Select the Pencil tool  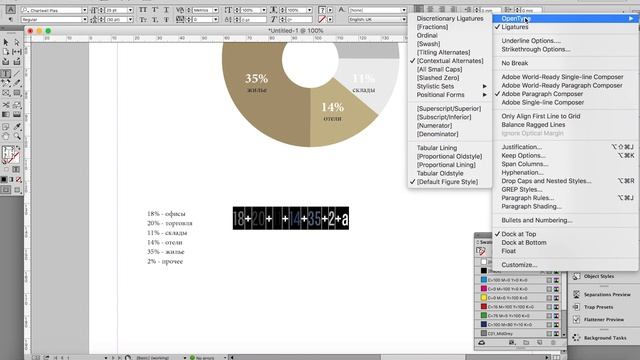click(x=17, y=83)
